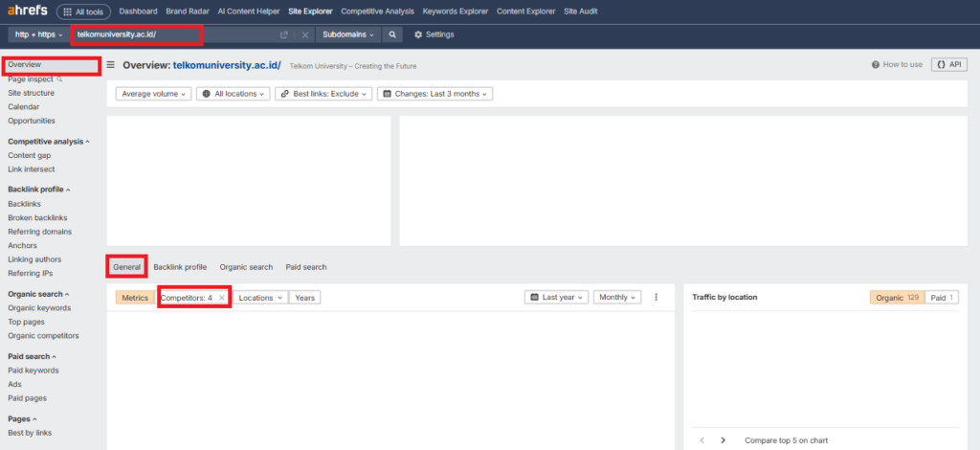Open the telkomuniversity.ac.id/ title link
Screen dimensions: 980x450
click(227, 65)
